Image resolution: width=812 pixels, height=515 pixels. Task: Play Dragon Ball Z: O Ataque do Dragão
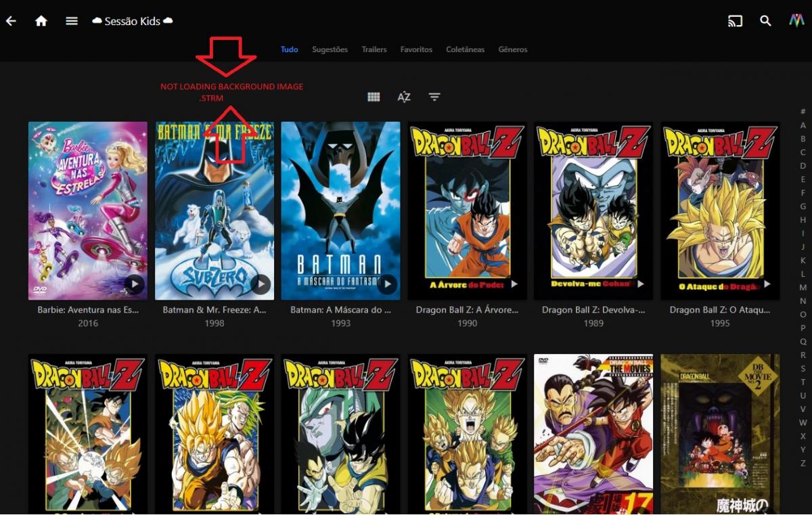point(767,285)
